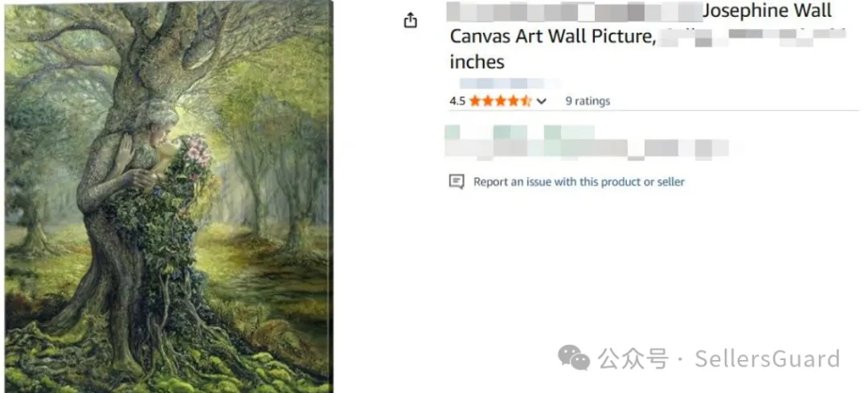Click the third orange rating star

tap(501, 101)
